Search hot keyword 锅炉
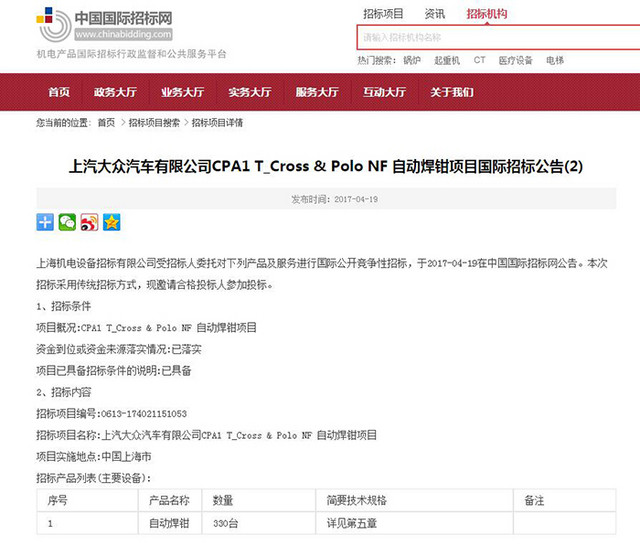Viewport: 640px width, 546px height. (412, 60)
